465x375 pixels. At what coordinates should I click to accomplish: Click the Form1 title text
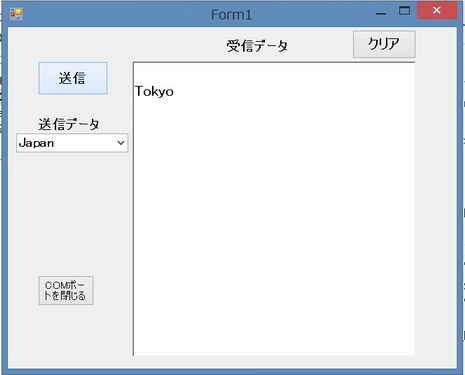click(x=231, y=15)
